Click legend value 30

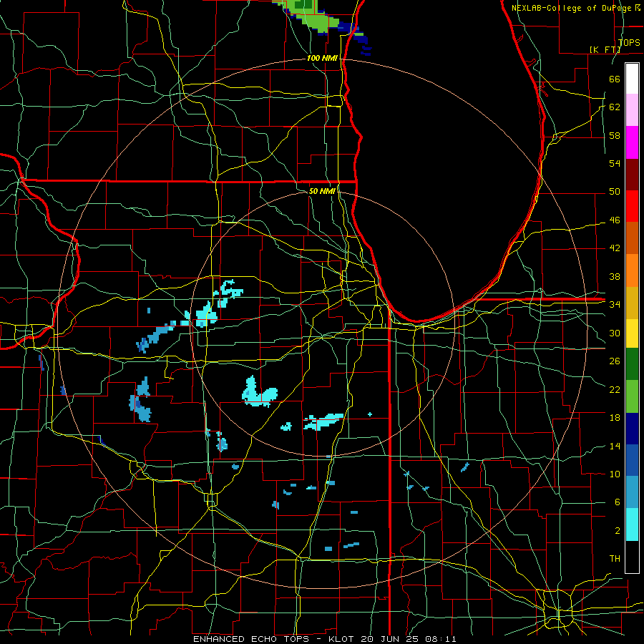coord(615,333)
